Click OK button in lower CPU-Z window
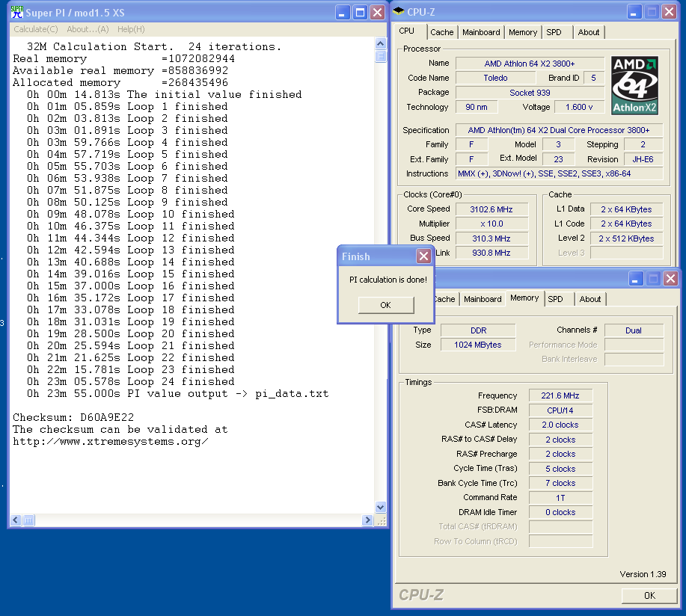The height and width of the screenshot is (616, 686). (x=649, y=596)
